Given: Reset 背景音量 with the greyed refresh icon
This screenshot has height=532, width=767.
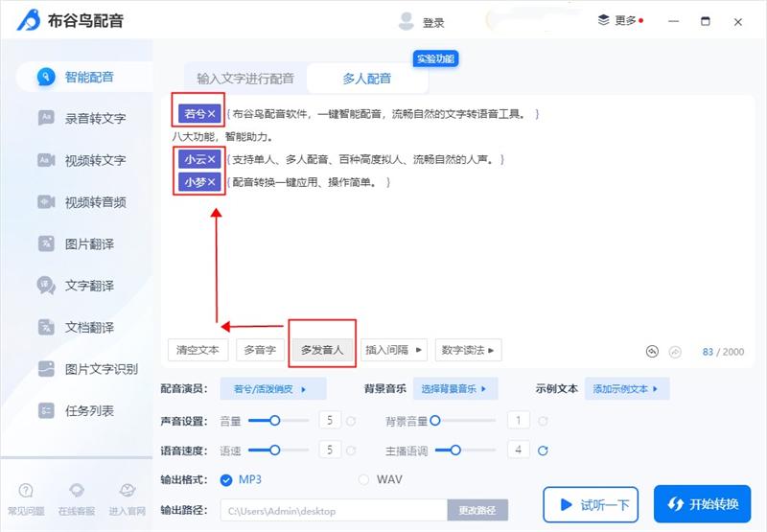Looking at the screenshot, I should (543, 421).
